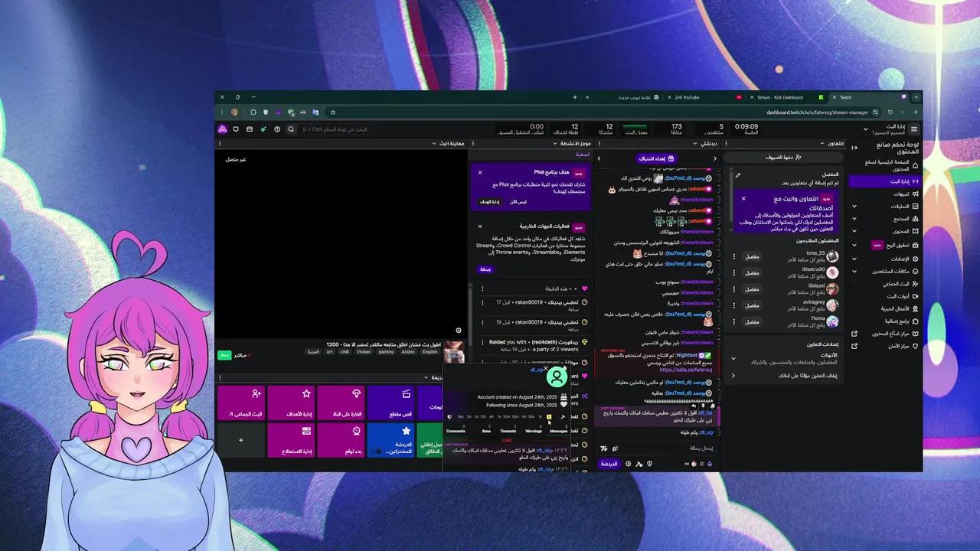Click username dl_xp in user card
Image resolution: width=980 pixels, height=551 pixels.
tap(537, 370)
